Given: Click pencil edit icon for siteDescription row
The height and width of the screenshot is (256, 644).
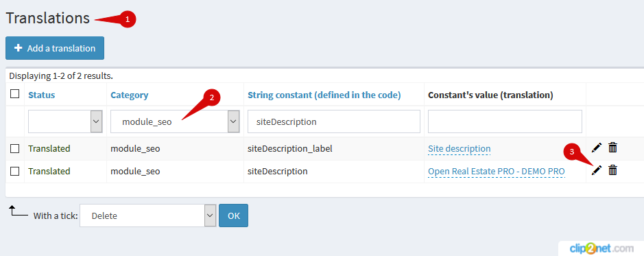Looking at the screenshot, I should pyautogui.click(x=597, y=170).
